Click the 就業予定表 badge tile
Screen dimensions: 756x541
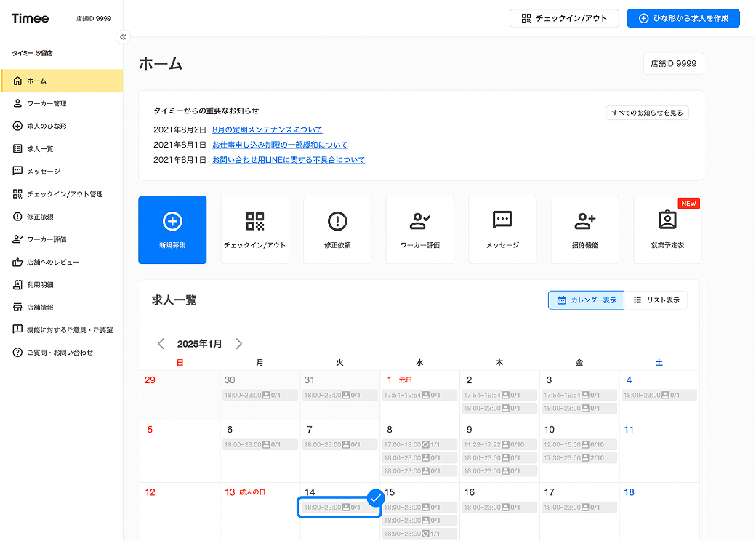667,230
